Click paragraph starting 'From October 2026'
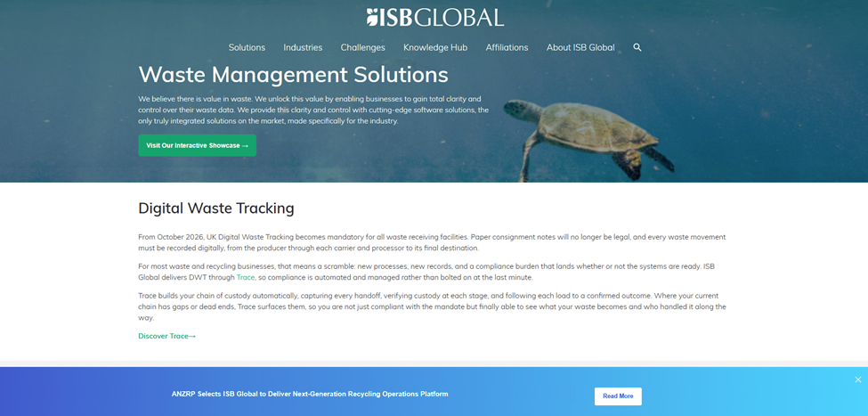868x416 pixels. [432, 242]
